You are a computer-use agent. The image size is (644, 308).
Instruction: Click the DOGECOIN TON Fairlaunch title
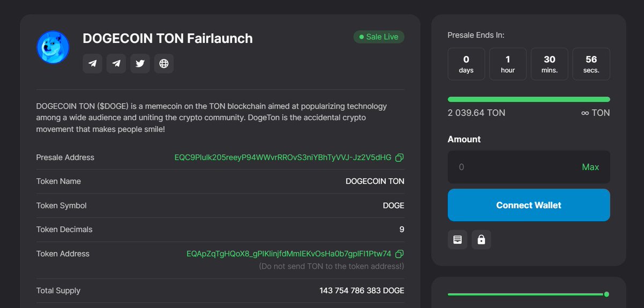(x=167, y=38)
